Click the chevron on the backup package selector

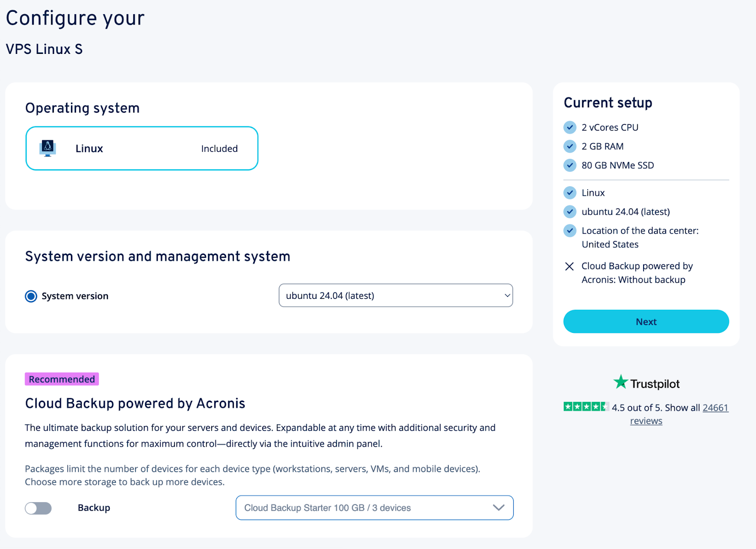[498, 507]
